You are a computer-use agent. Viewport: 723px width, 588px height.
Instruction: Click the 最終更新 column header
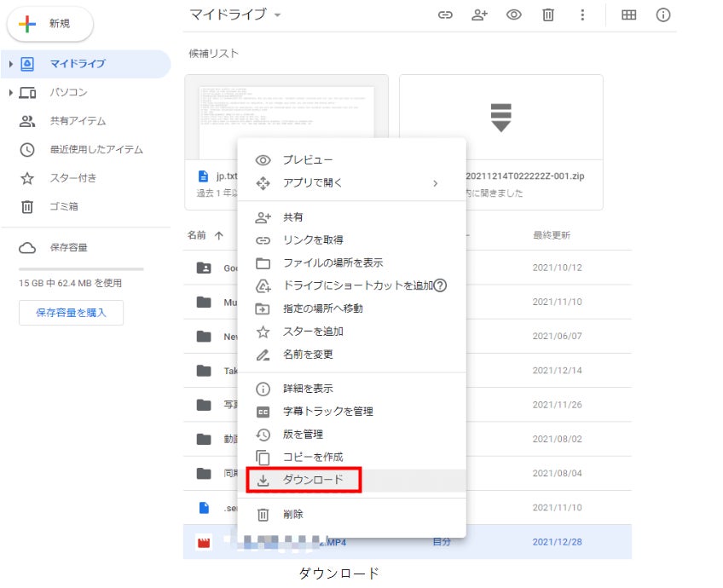[x=552, y=235]
